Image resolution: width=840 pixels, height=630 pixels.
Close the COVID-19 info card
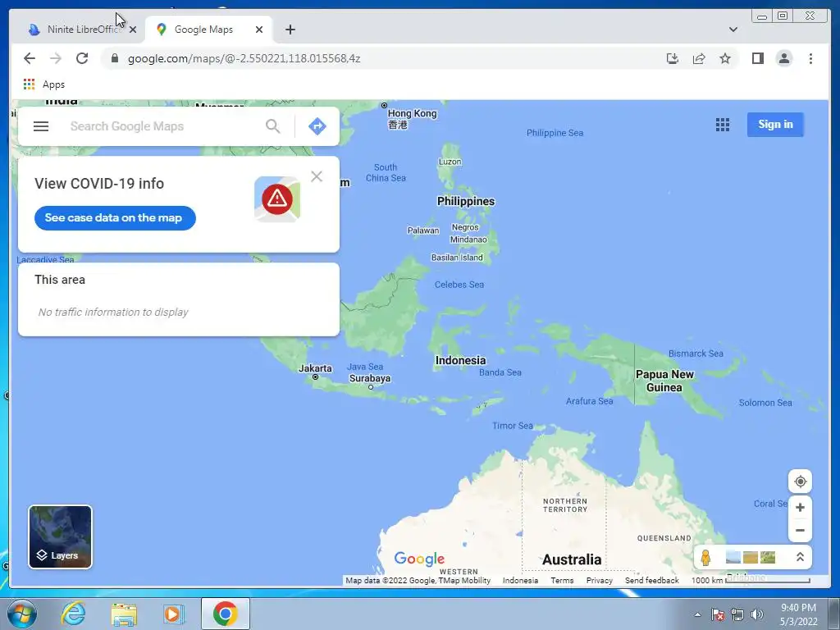click(x=317, y=176)
